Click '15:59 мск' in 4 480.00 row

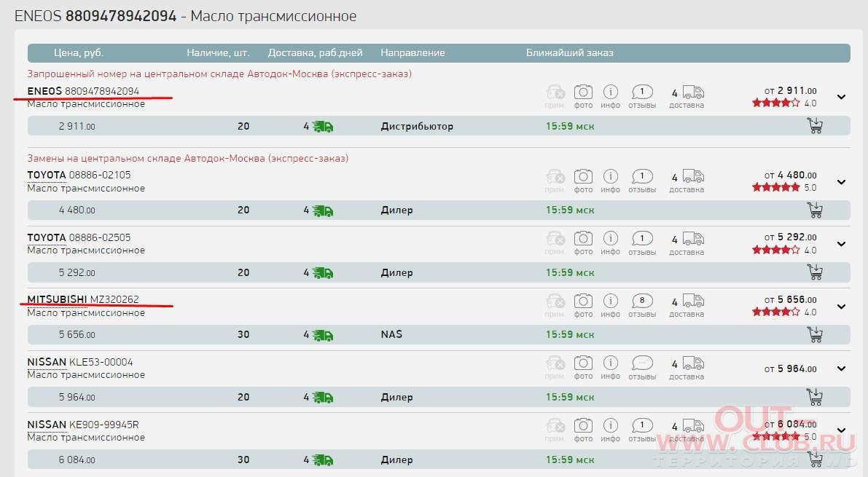[x=570, y=210]
